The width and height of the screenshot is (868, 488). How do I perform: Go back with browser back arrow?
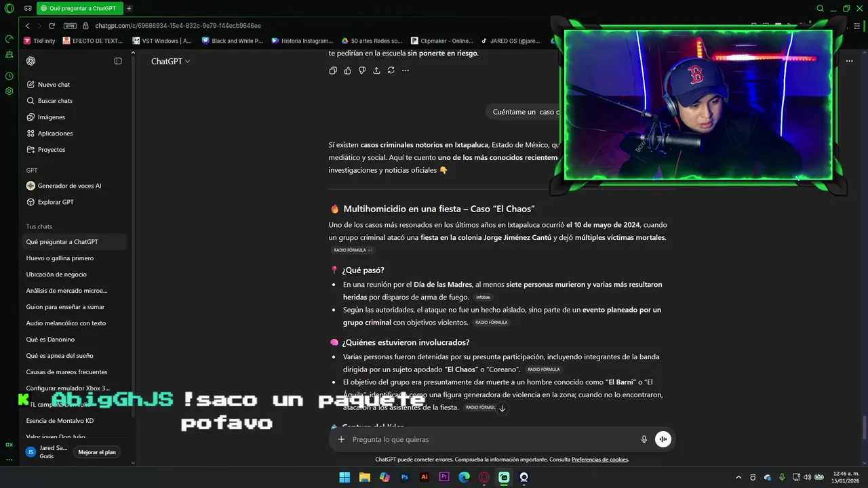click(28, 26)
